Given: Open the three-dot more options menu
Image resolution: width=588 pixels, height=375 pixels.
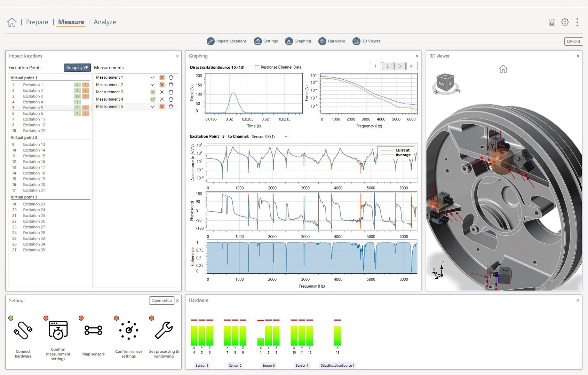Looking at the screenshot, I should (x=577, y=22).
